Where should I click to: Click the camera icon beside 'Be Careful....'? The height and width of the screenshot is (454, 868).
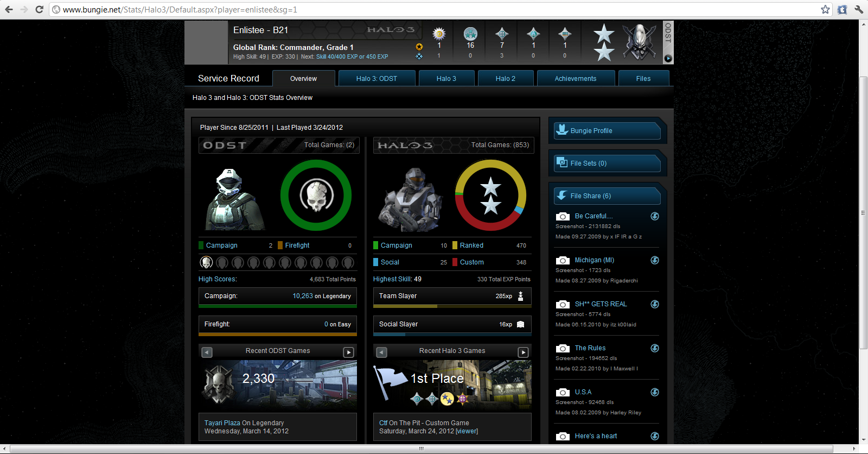pyautogui.click(x=563, y=216)
